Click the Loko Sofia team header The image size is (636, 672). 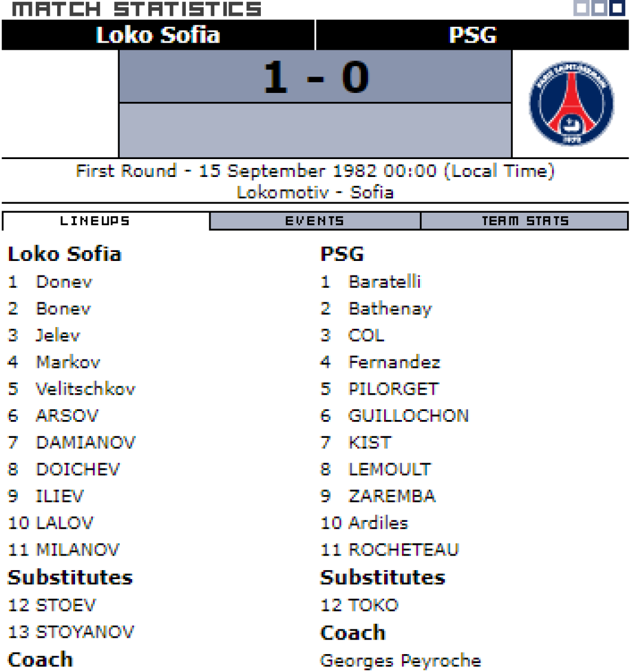158,35
